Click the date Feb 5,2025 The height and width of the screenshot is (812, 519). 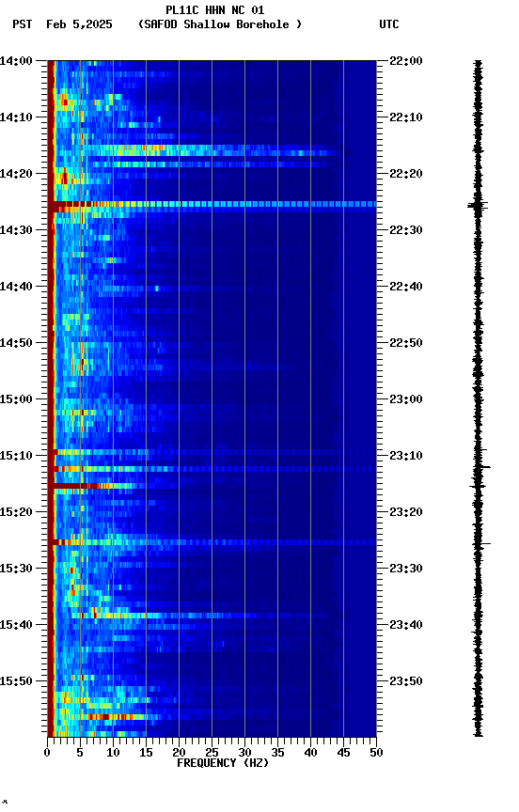coord(79,24)
